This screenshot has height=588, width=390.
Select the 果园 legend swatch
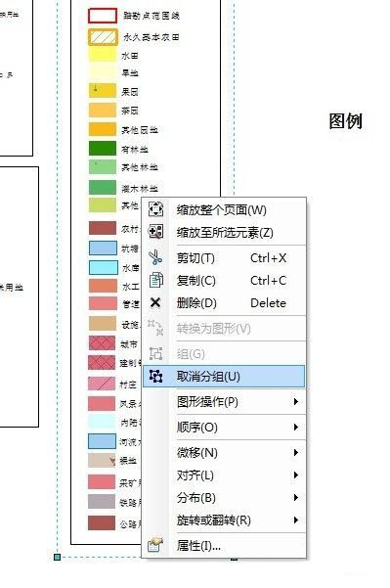point(103,90)
